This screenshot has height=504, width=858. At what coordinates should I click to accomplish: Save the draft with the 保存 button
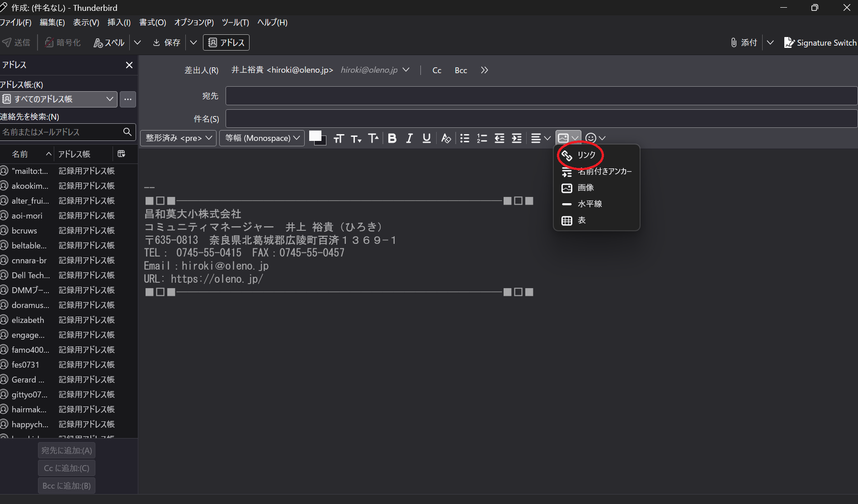[x=166, y=42]
